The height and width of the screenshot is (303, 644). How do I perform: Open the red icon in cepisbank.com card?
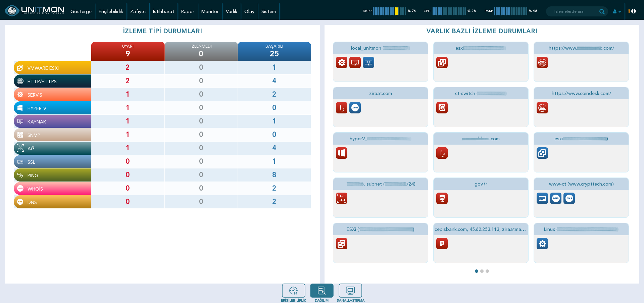pos(442,244)
